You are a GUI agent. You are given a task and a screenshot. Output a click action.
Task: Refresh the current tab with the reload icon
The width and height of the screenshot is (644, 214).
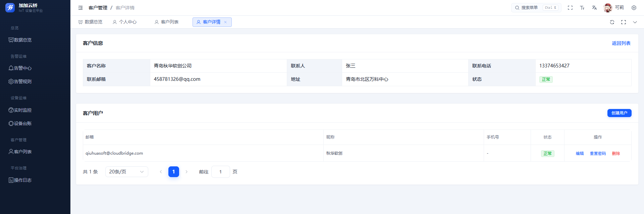coord(612,22)
